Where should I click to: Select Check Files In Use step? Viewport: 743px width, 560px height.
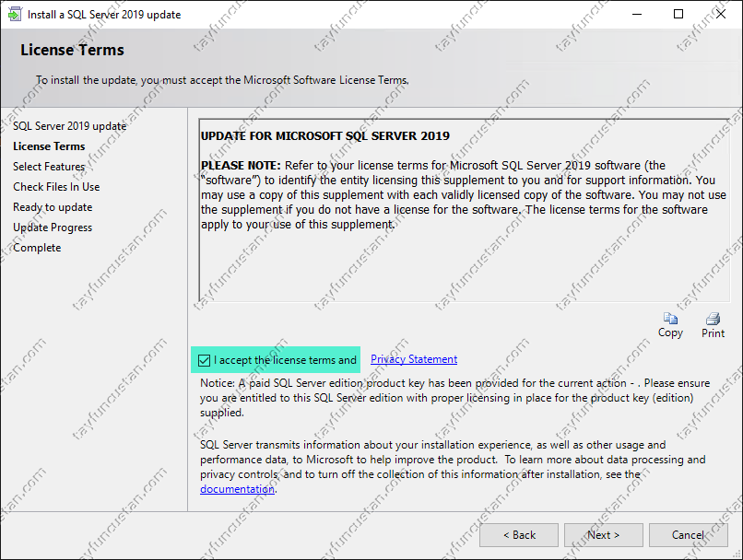pos(56,187)
